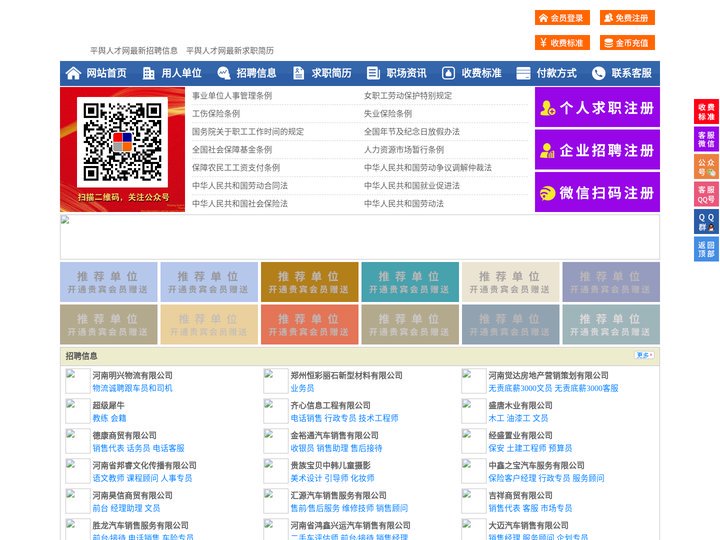Open 贵族宝贝中韩儿童摄影 company link
The width and height of the screenshot is (720, 540).
coord(330,465)
